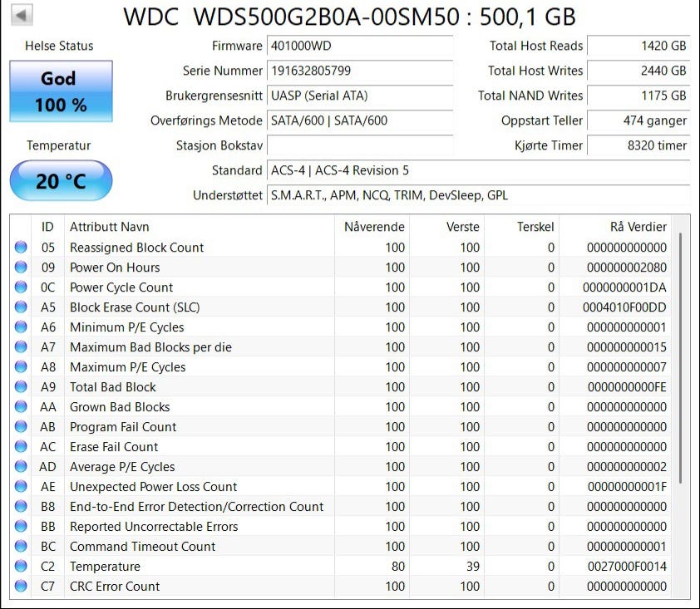The width and height of the screenshot is (700, 609).
Task: Click raw value 0004010F00DD
Action: [624, 307]
